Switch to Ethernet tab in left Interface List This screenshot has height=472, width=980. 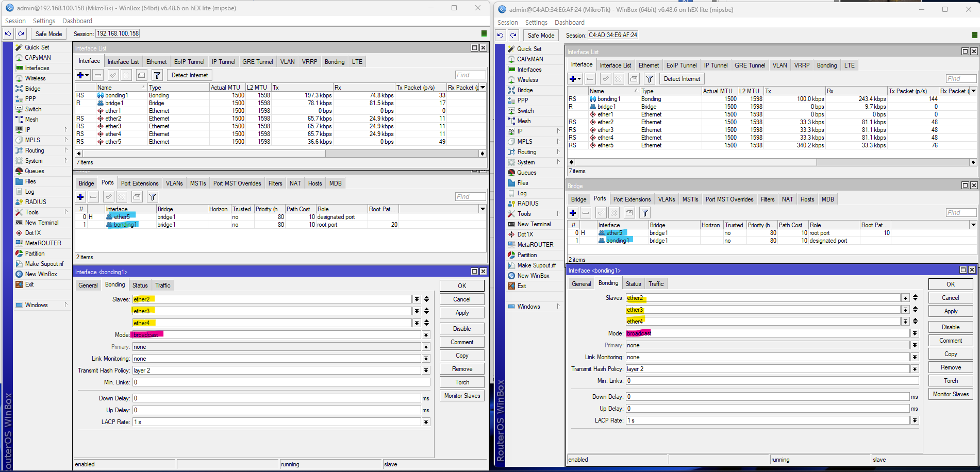156,62
